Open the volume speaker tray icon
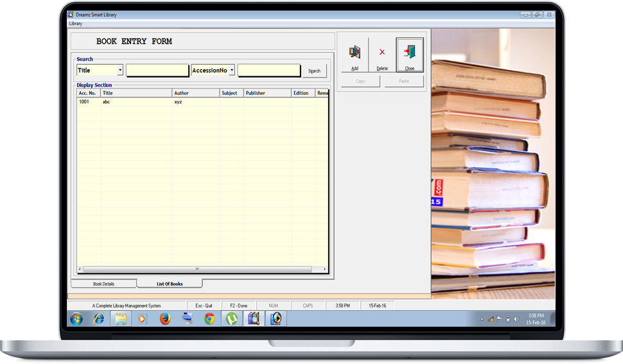 click(516, 319)
